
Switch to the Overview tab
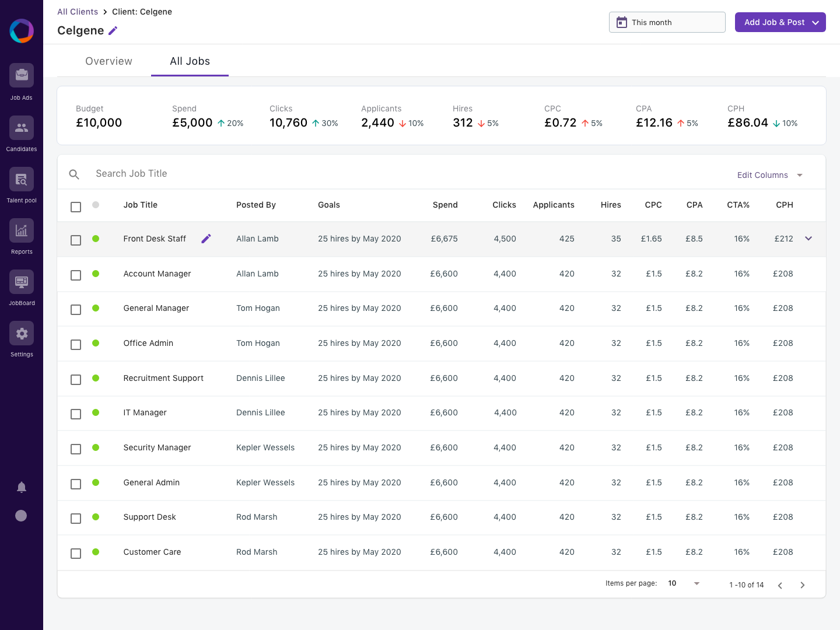coord(108,61)
